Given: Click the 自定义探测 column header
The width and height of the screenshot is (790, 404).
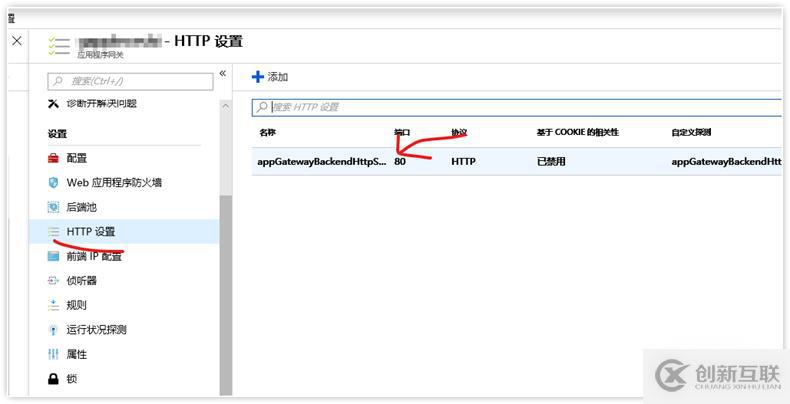Looking at the screenshot, I should (691, 132).
